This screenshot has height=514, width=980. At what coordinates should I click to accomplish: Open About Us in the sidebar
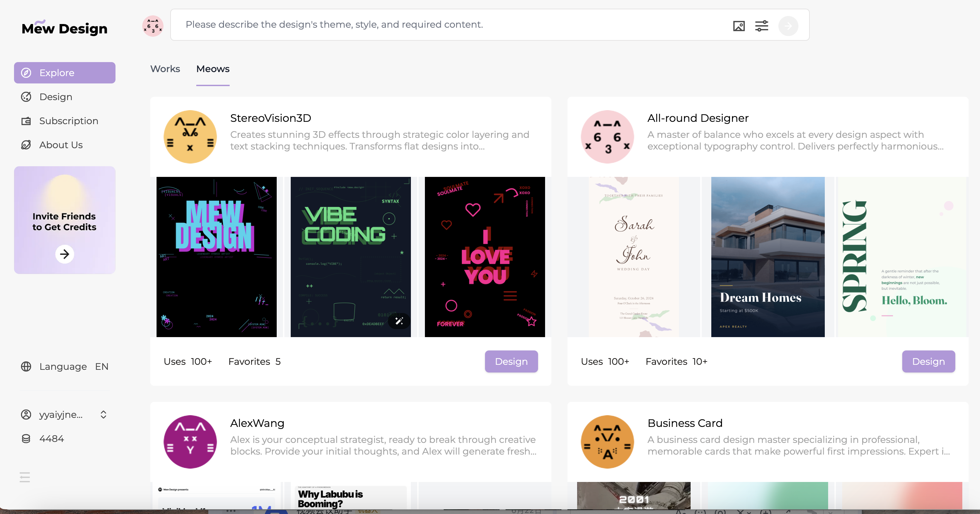tap(65, 145)
